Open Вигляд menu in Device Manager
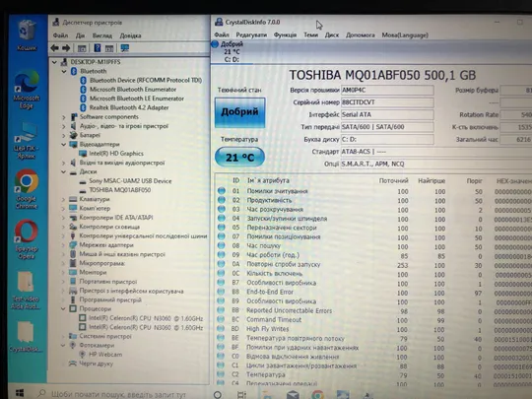This screenshot has width=532, height=399. point(102,35)
